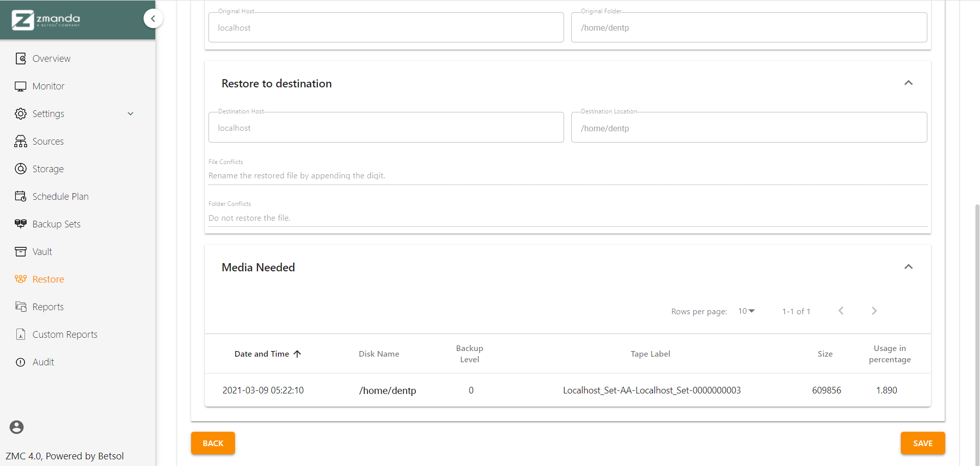Click the Zmanda logo in sidebar header

pyautogui.click(x=46, y=20)
